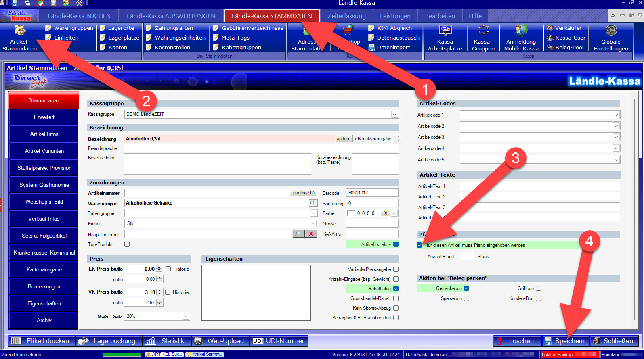Expand Einheit dropdown
The width and height of the screenshot is (644, 359).
coord(313,223)
